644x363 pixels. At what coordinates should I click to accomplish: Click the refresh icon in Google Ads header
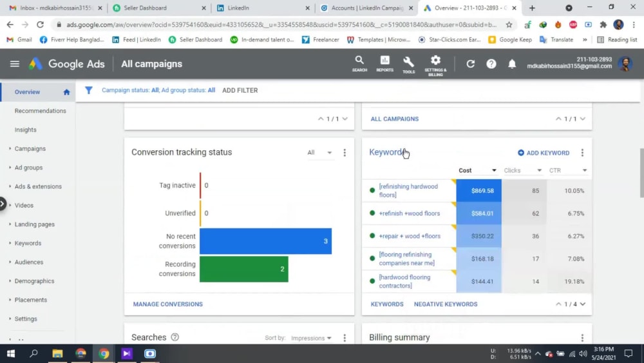point(470,64)
